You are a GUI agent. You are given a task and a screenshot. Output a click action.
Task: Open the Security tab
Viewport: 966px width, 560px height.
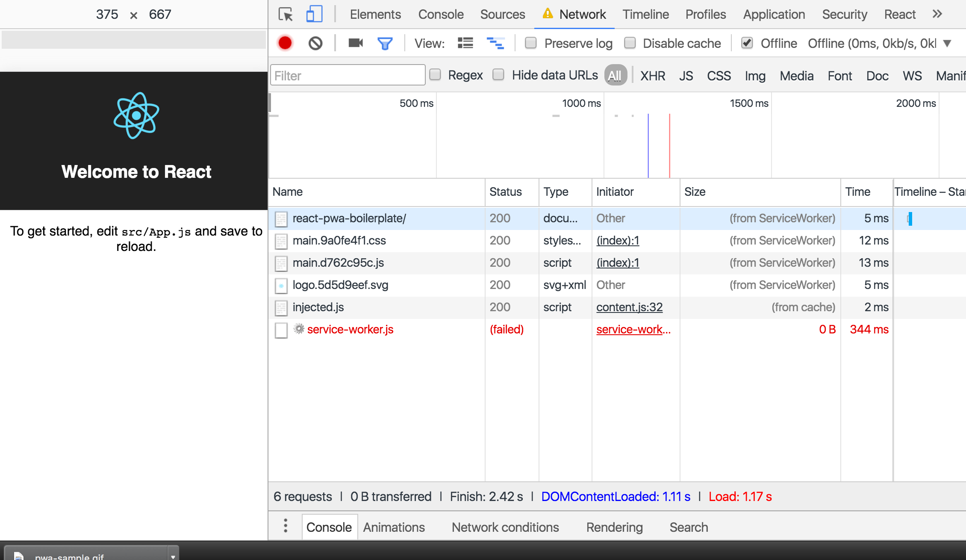[845, 15]
